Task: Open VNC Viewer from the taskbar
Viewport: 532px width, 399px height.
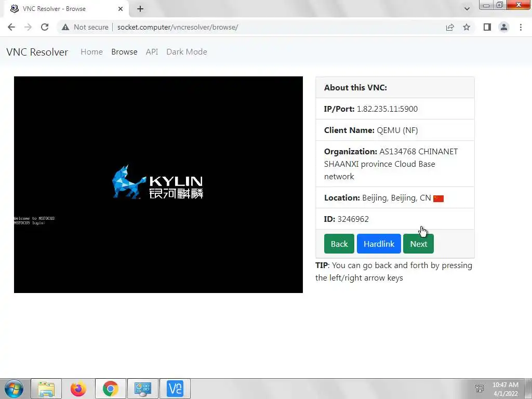Action: [x=175, y=389]
